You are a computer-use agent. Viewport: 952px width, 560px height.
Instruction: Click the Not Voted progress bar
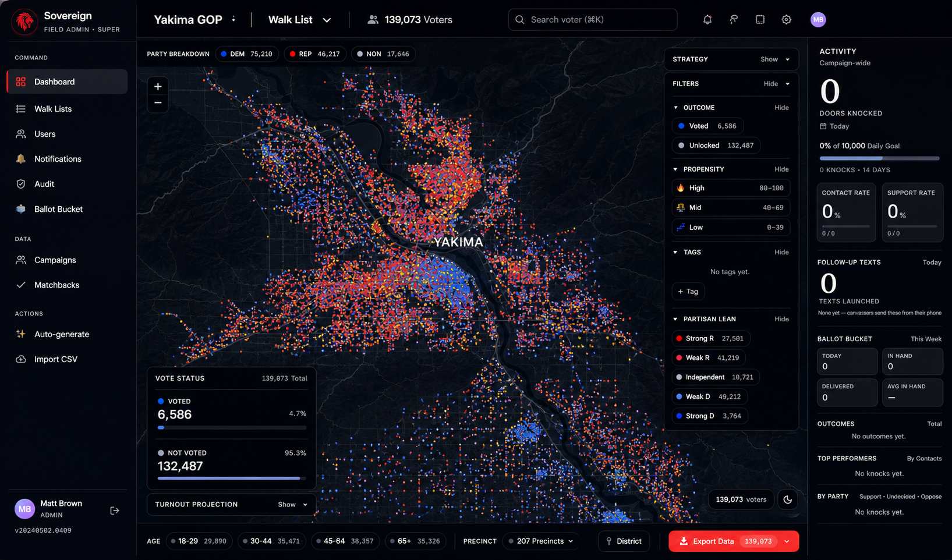(x=232, y=479)
